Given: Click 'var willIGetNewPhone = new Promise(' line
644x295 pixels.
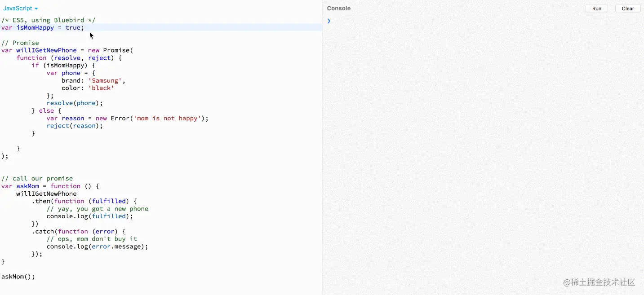Looking at the screenshot, I should (67, 50).
